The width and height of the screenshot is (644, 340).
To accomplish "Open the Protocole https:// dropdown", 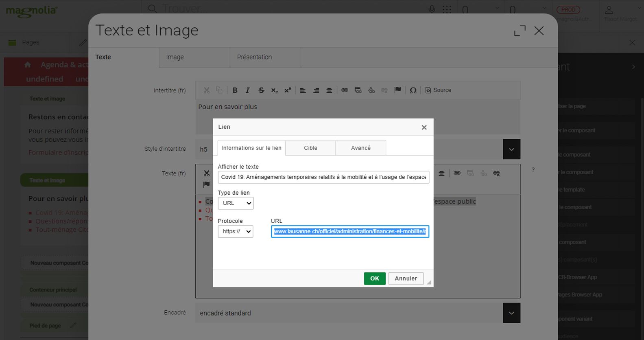I will click(236, 231).
